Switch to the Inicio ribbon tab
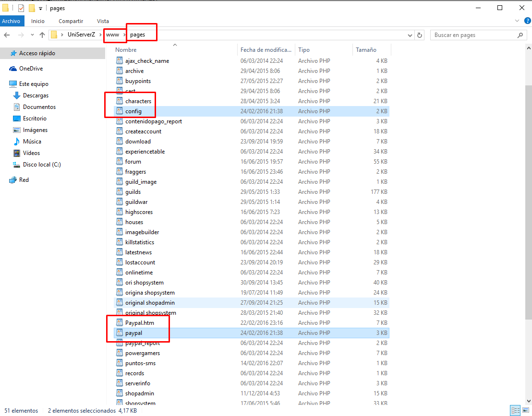Viewport: 532px width, 416px height. [37, 21]
